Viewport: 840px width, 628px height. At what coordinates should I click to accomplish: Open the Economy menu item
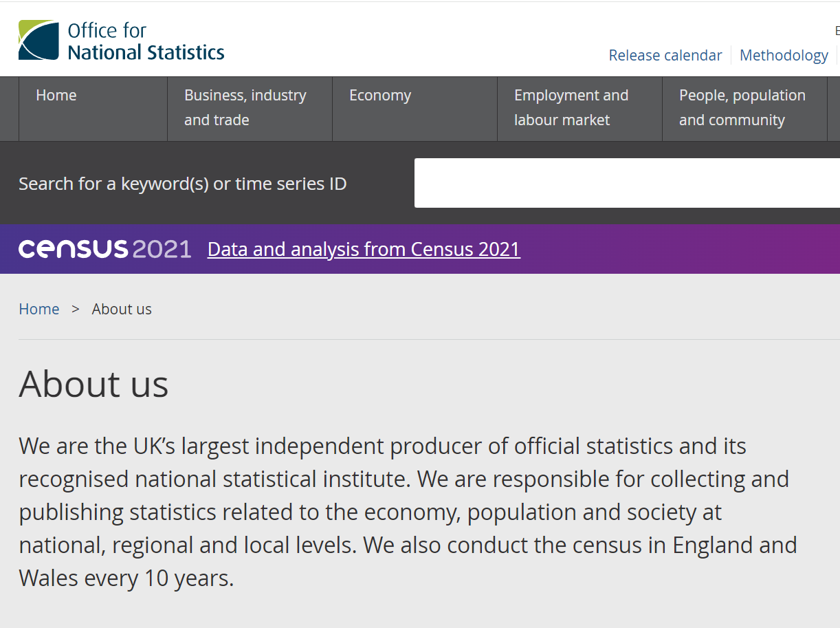415,109
